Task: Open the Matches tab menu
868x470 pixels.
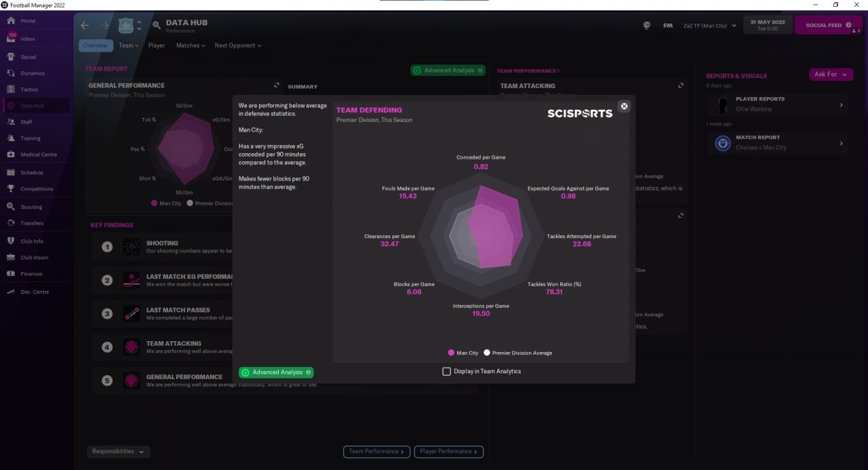Action: 191,45
